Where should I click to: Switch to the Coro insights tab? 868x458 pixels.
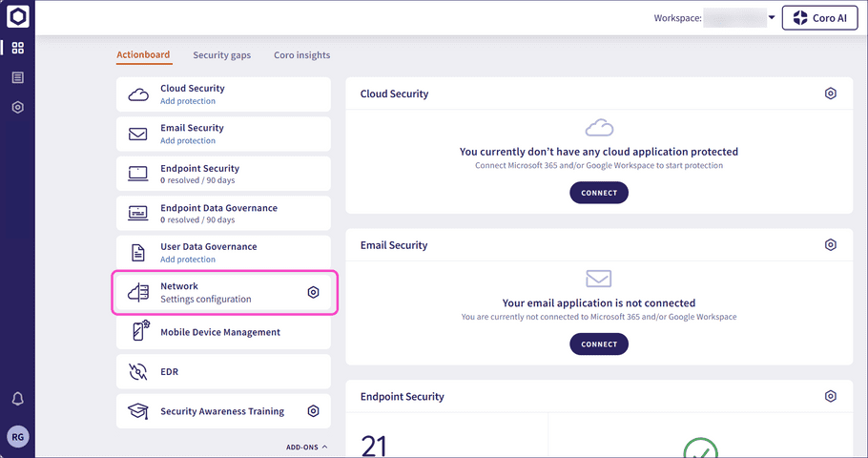pyautogui.click(x=301, y=54)
